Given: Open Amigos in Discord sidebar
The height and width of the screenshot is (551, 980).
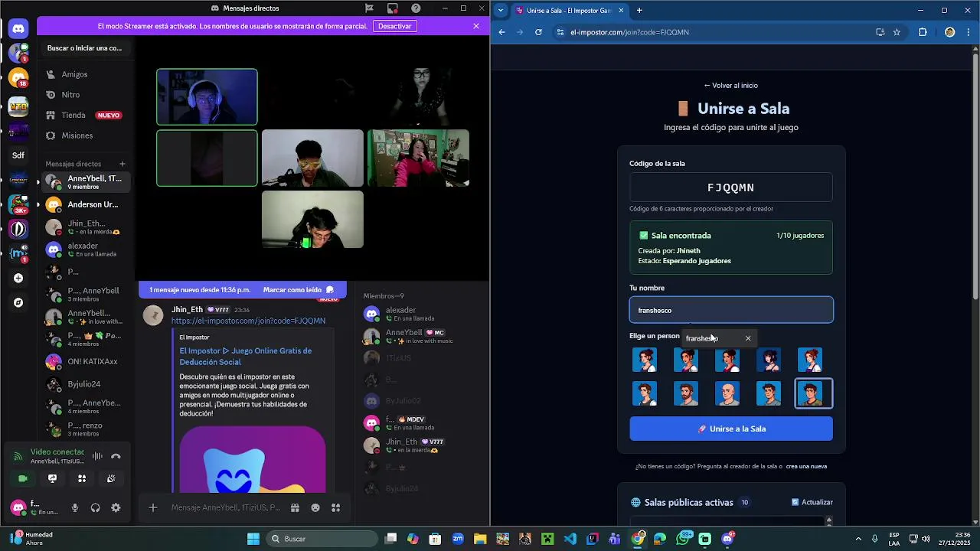Looking at the screenshot, I should click(x=85, y=74).
